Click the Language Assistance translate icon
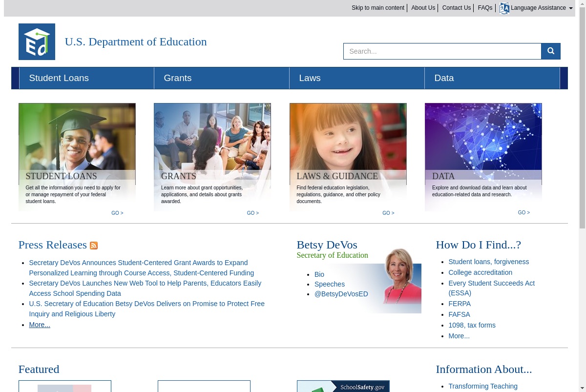Viewport: 586px width, 392px height. click(x=504, y=8)
